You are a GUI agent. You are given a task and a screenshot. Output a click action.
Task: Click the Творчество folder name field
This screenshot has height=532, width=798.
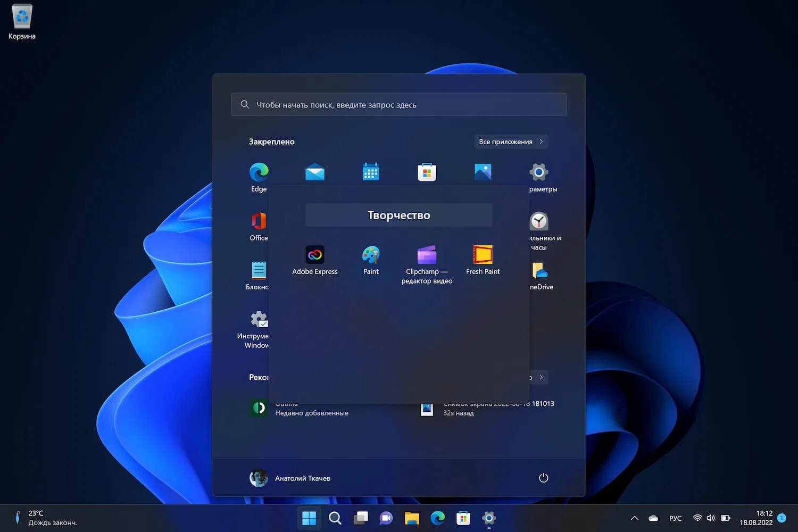[x=398, y=215]
